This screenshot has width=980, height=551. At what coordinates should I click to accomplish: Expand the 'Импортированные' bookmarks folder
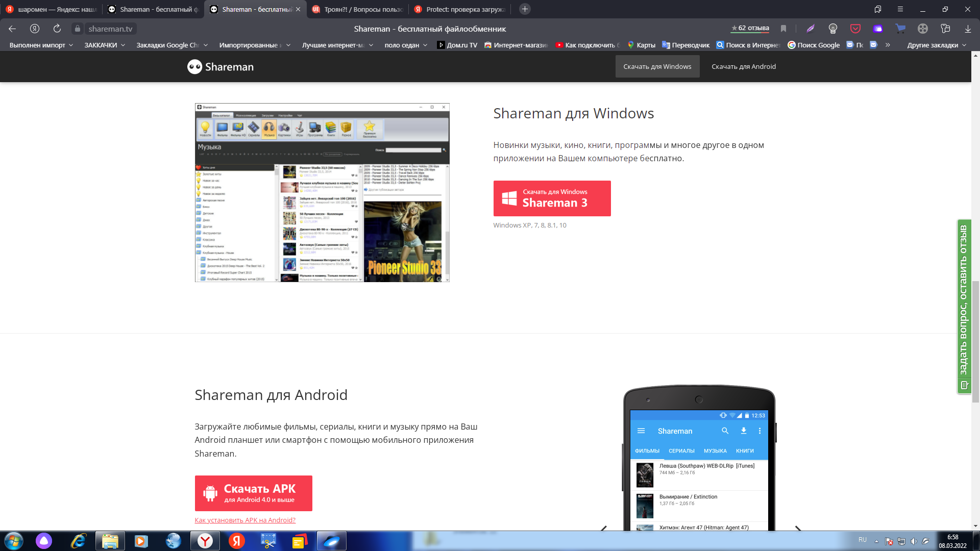coord(255,45)
